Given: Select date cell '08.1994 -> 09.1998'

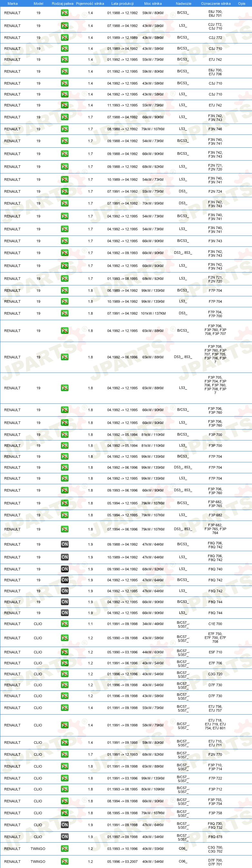Looking at the screenshot, I should (122, 801).
